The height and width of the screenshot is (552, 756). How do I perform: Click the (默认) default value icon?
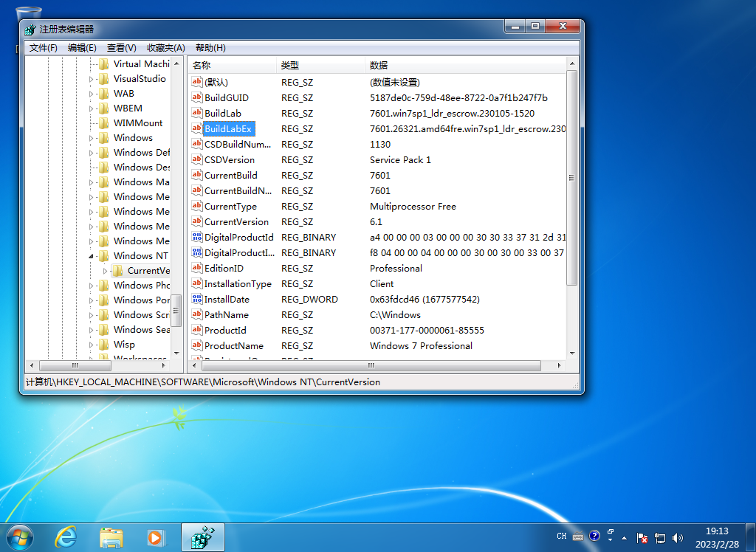pos(196,82)
